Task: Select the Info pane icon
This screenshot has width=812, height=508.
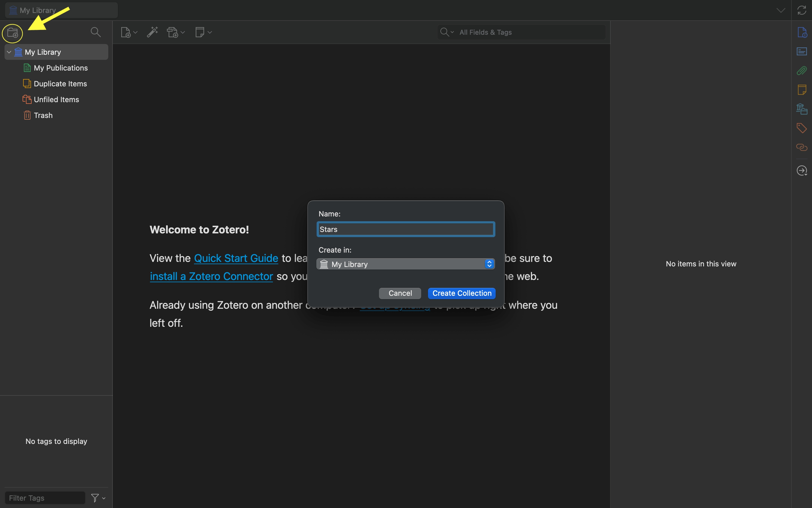Action: 802,32
